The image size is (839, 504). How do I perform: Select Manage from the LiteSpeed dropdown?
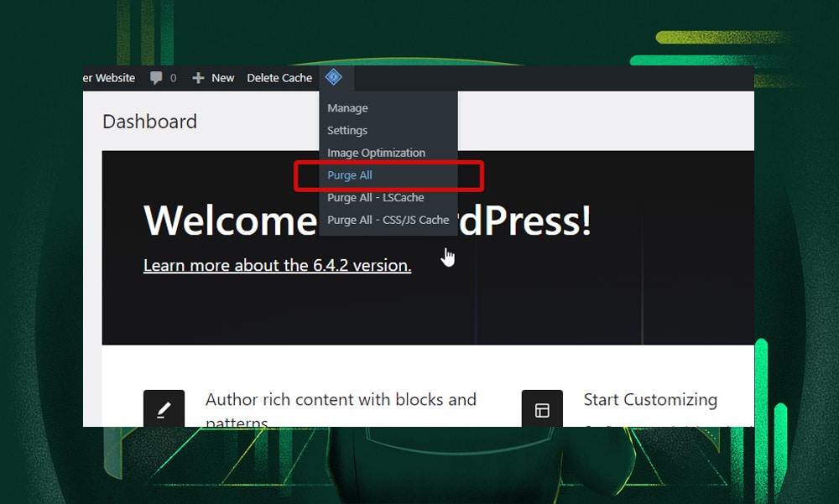pyautogui.click(x=347, y=108)
